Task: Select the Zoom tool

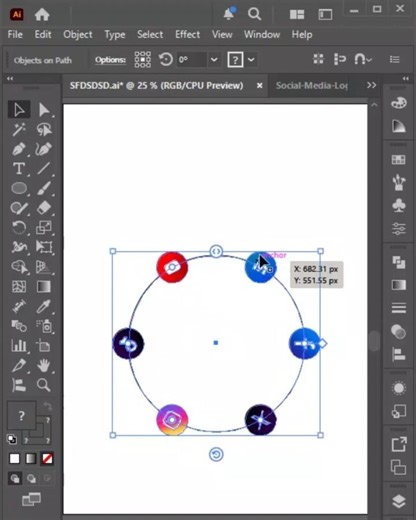Action: pos(44,385)
